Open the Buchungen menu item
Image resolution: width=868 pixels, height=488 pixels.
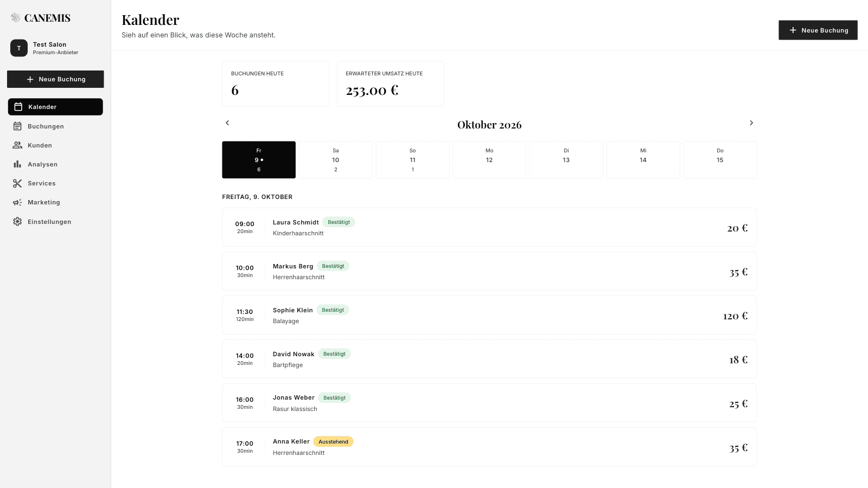[55, 126]
